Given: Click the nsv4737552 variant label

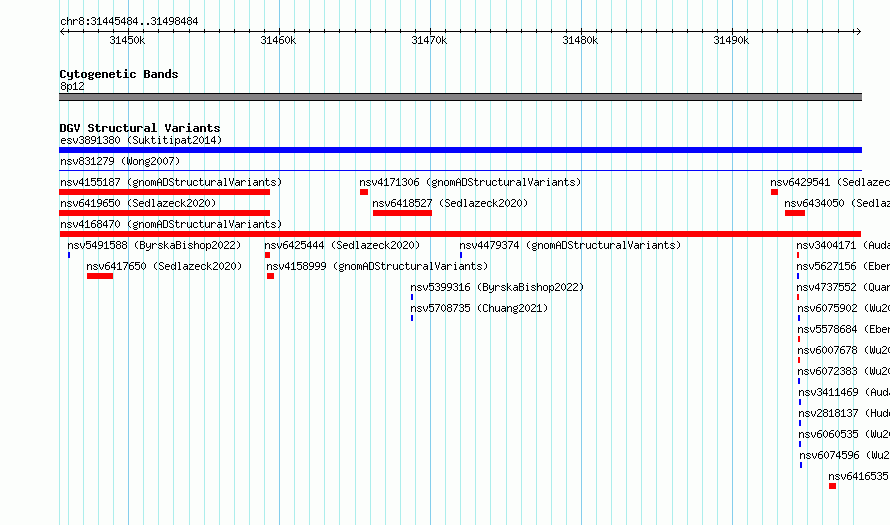Looking at the screenshot, I should point(843,287).
